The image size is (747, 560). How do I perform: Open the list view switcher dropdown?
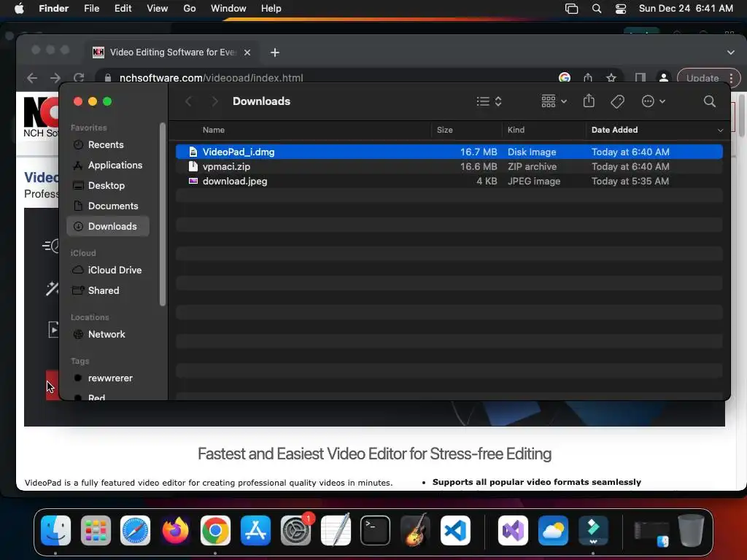[x=489, y=101]
